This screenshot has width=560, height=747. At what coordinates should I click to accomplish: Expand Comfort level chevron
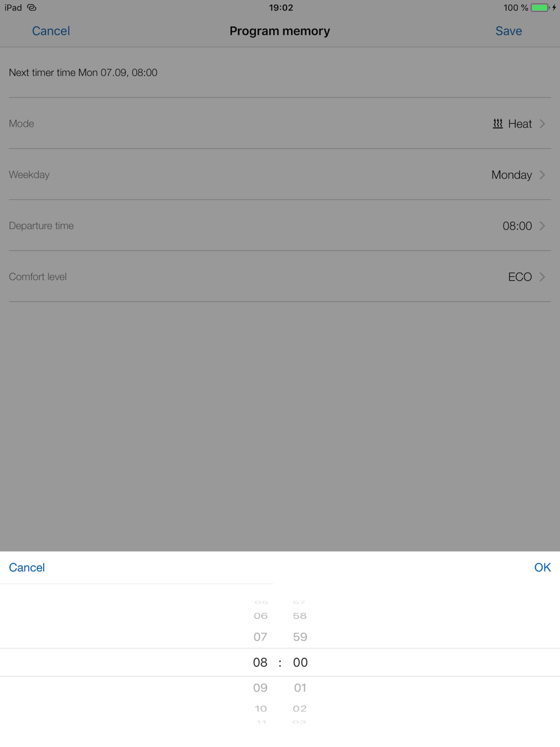(x=542, y=277)
